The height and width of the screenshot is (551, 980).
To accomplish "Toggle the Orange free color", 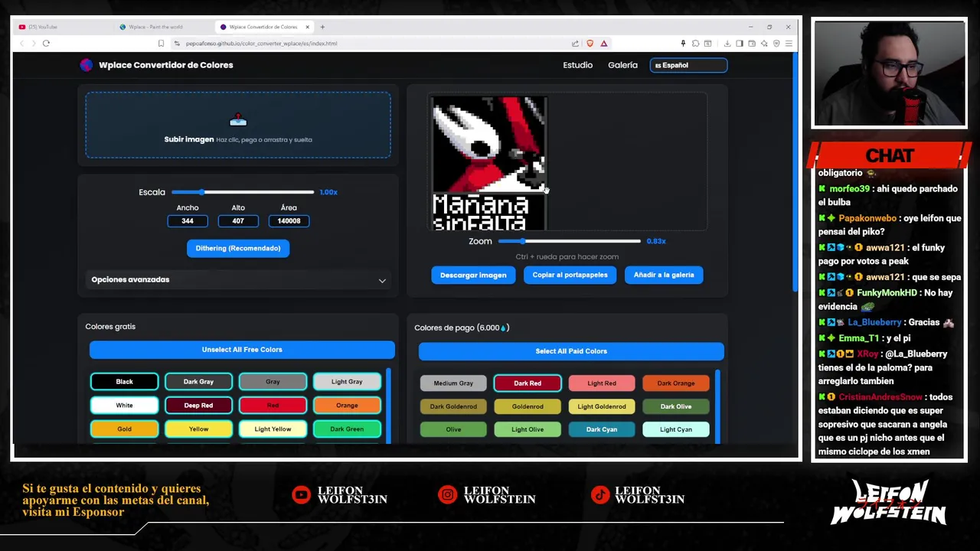I will click(x=347, y=406).
